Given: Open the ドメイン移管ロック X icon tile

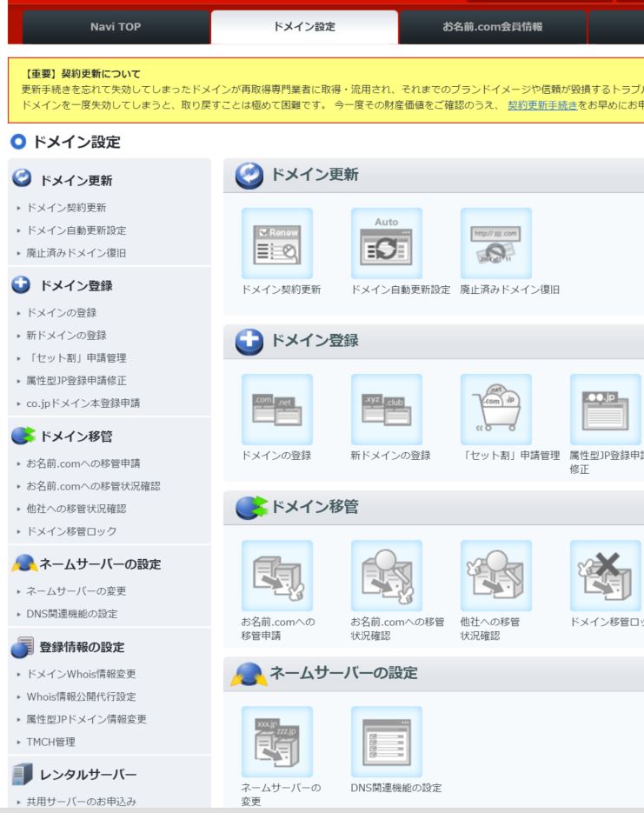Looking at the screenshot, I should pyautogui.click(x=605, y=576).
